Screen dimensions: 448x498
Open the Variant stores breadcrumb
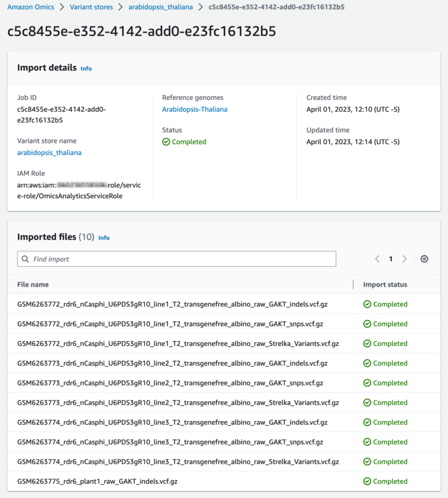(91, 7)
